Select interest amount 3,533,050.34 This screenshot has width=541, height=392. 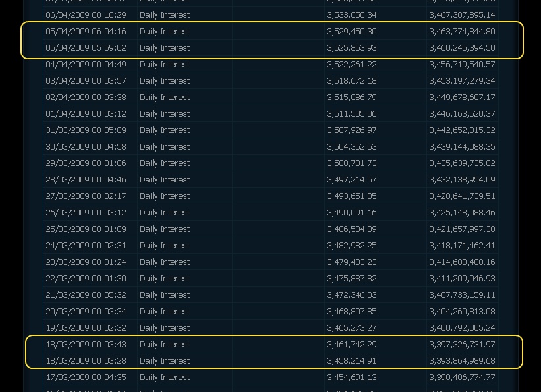click(352, 15)
